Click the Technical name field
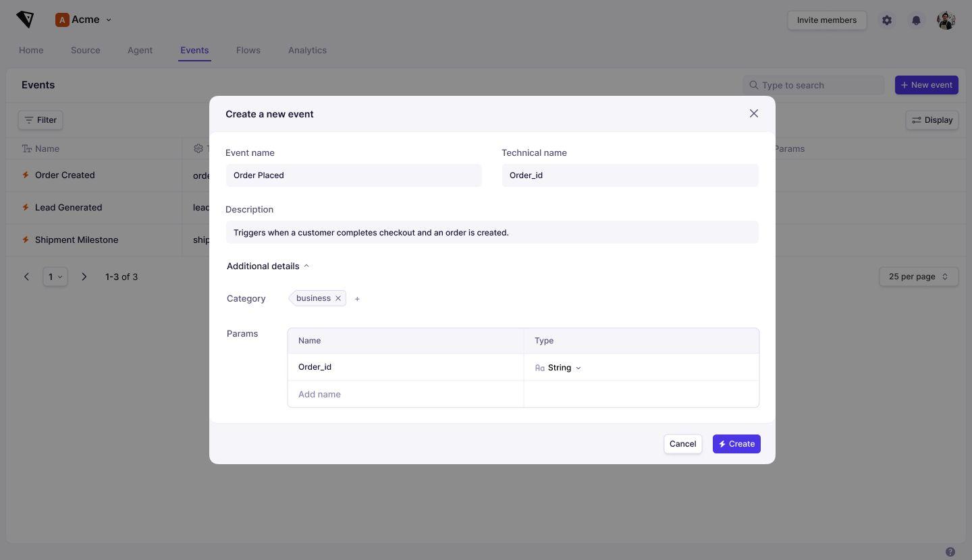Image resolution: width=972 pixels, height=560 pixels. tap(630, 175)
